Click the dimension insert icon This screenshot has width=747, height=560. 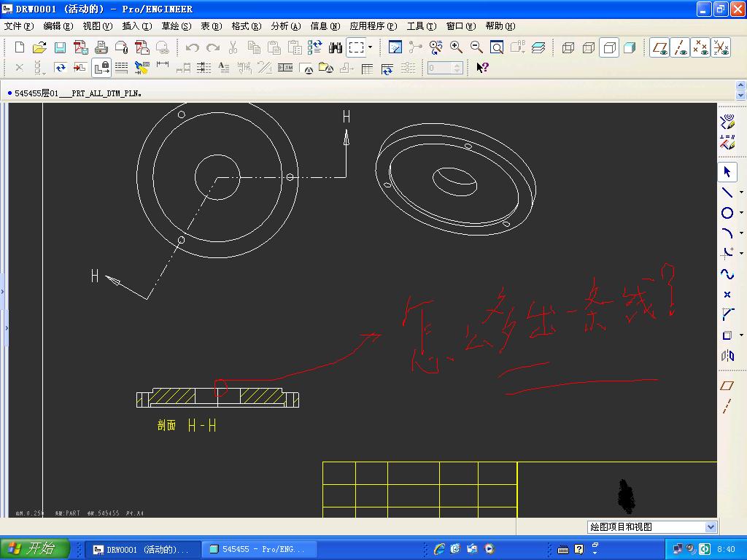coord(163,66)
